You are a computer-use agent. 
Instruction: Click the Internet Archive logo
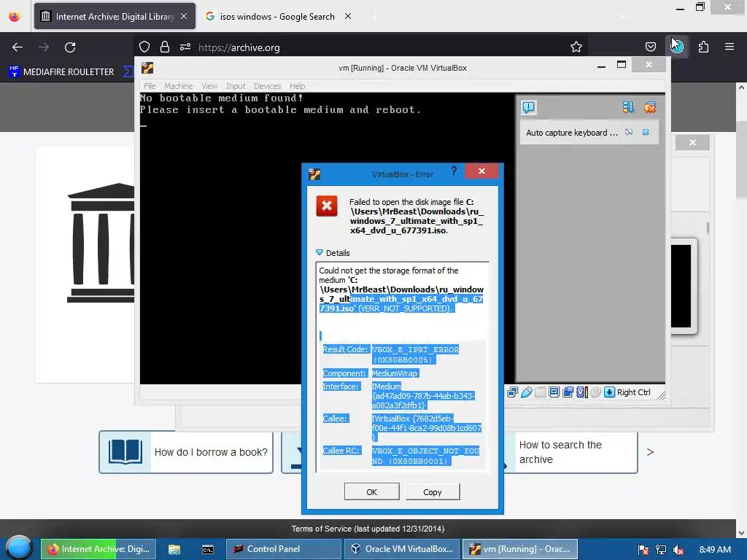(x=101, y=243)
